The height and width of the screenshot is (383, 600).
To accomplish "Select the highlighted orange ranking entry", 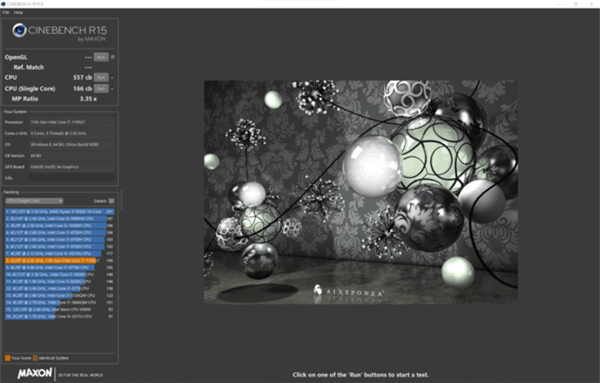I will coord(60,261).
